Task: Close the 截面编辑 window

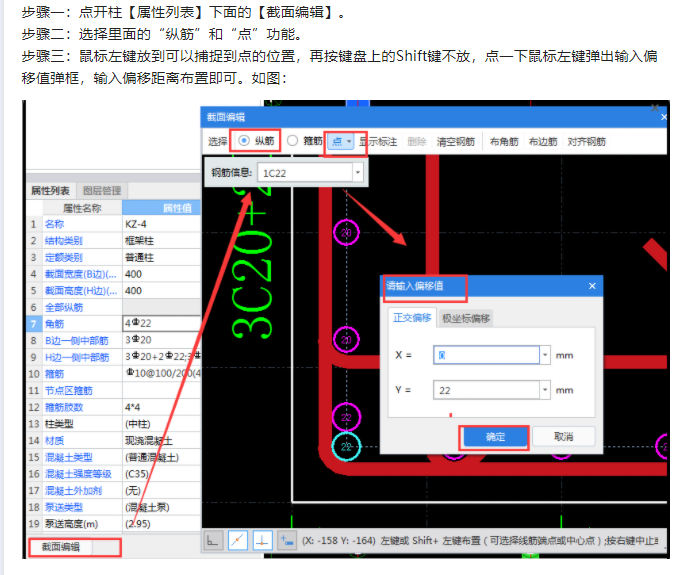Action: (663, 117)
